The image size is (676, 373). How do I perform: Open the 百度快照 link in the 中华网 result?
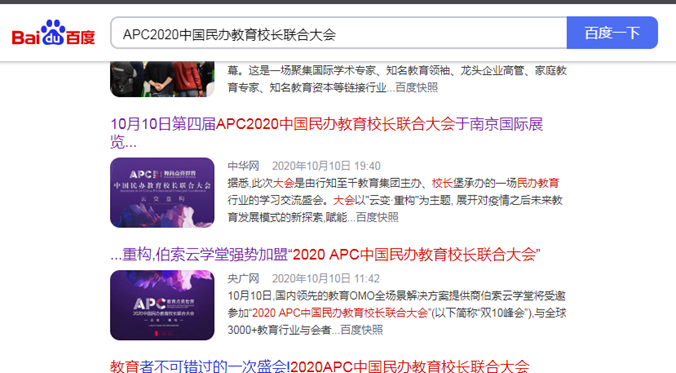(377, 217)
